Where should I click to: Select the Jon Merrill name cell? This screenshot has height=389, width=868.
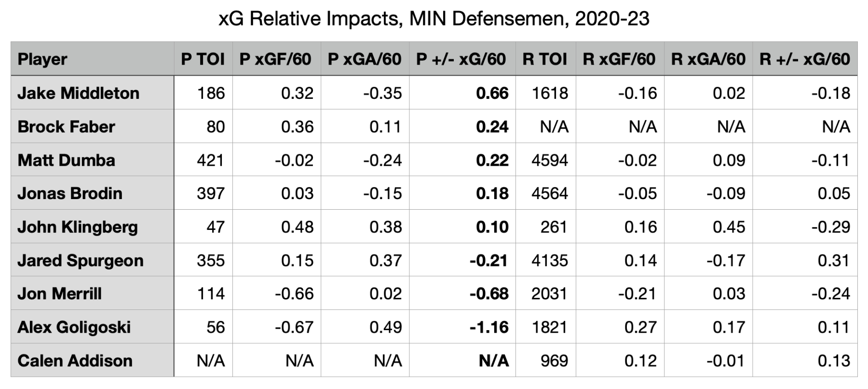click(x=60, y=294)
